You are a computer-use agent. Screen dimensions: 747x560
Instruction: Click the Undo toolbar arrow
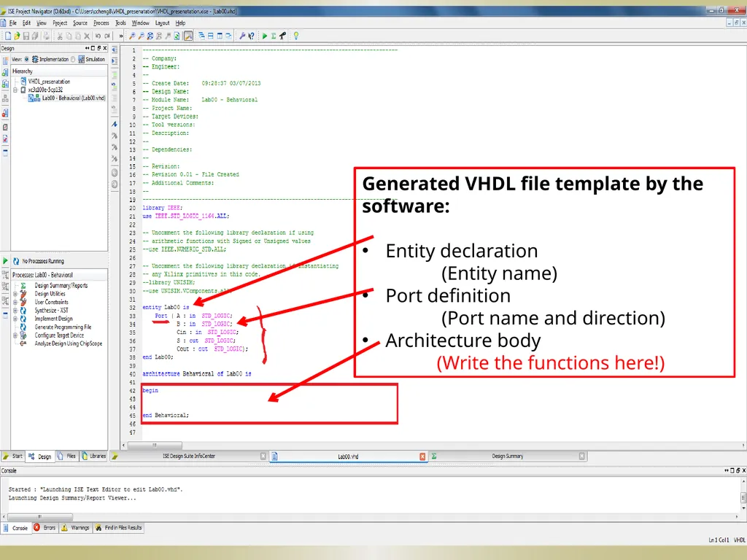coord(98,36)
